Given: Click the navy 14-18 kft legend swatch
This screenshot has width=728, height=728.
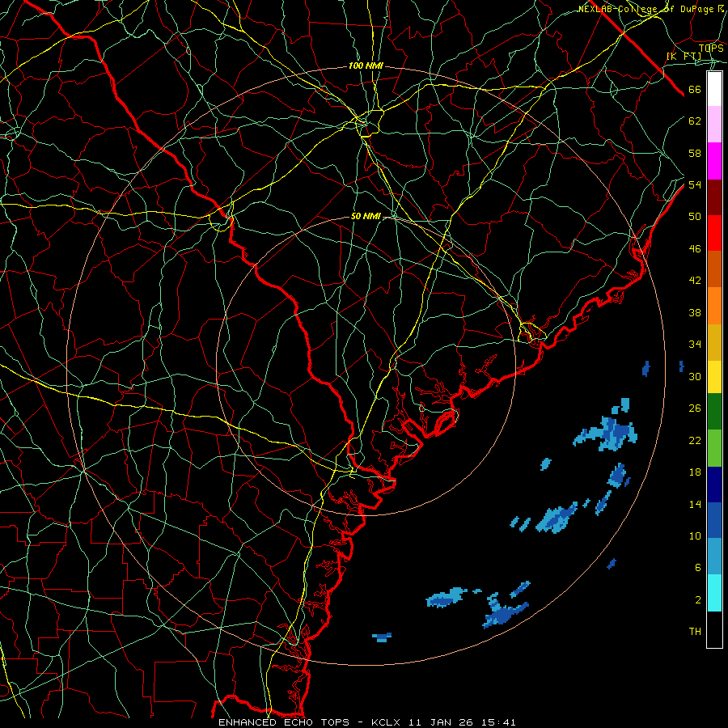Looking at the screenshot, I should point(714,485).
